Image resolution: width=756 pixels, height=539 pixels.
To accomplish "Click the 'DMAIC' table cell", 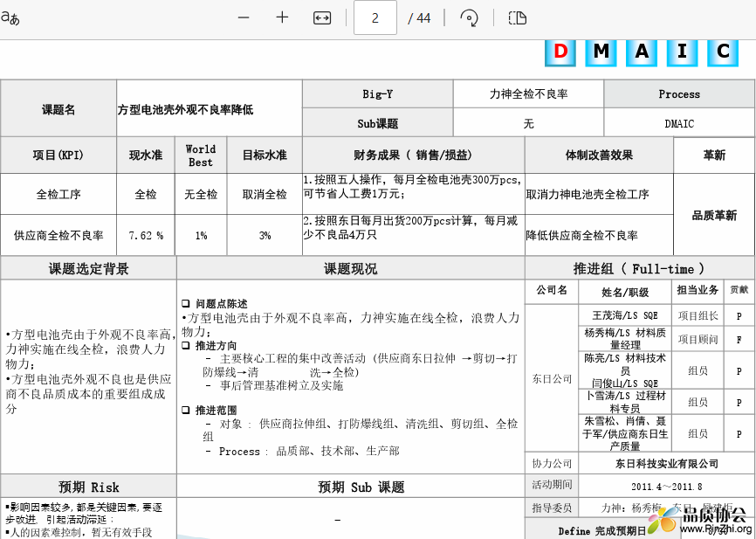I will coord(679,123).
